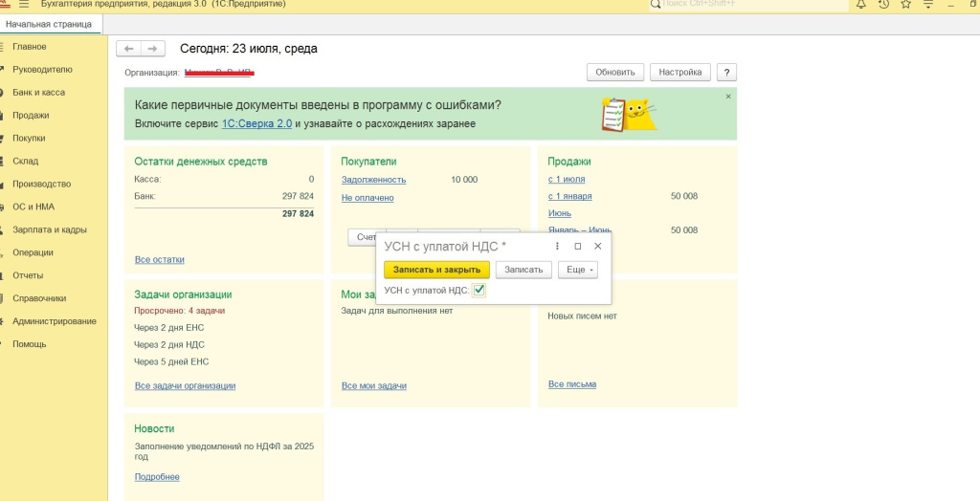Uncheck УСН с уплатой НДС checkbox
The height and width of the screenshot is (501, 980).
coord(479,290)
